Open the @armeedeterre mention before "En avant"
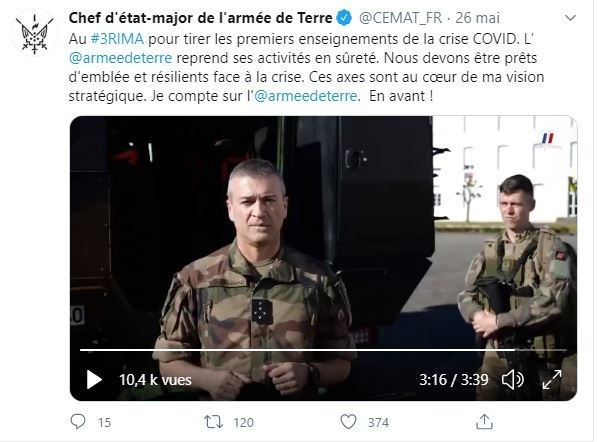 tap(305, 96)
